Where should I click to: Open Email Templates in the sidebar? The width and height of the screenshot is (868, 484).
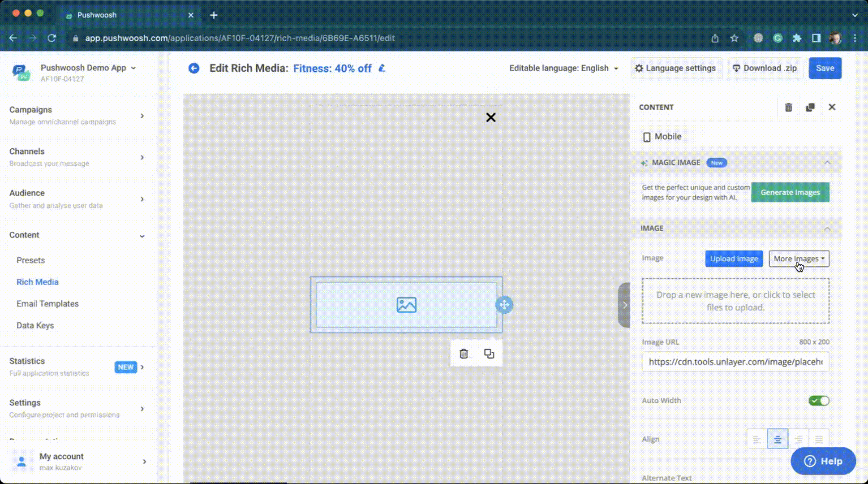coord(47,303)
